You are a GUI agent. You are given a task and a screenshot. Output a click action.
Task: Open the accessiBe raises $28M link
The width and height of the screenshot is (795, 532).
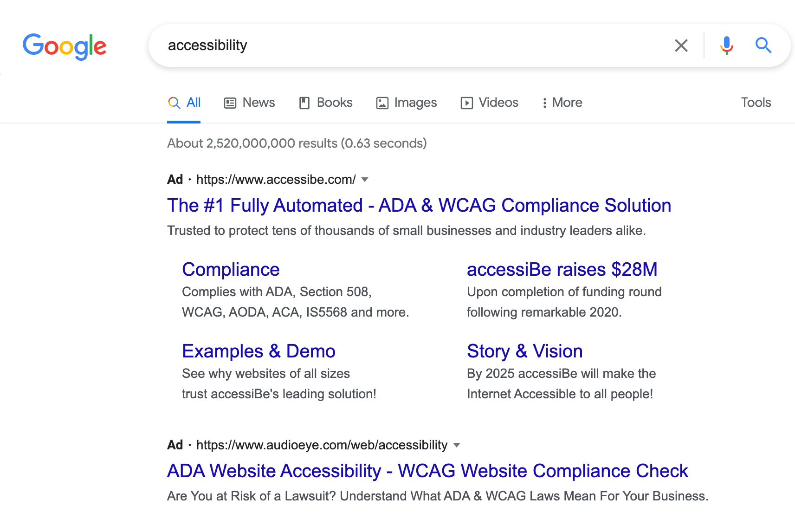pos(562,269)
